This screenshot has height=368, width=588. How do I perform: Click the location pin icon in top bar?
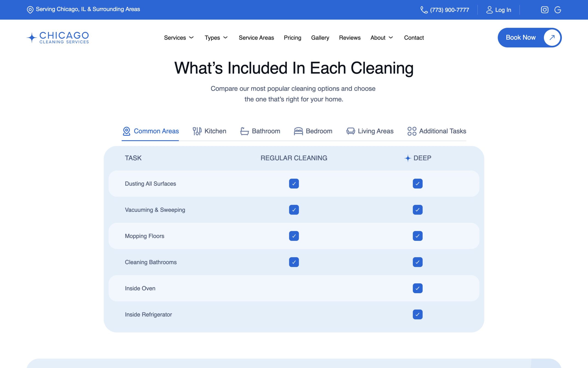coord(30,10)
